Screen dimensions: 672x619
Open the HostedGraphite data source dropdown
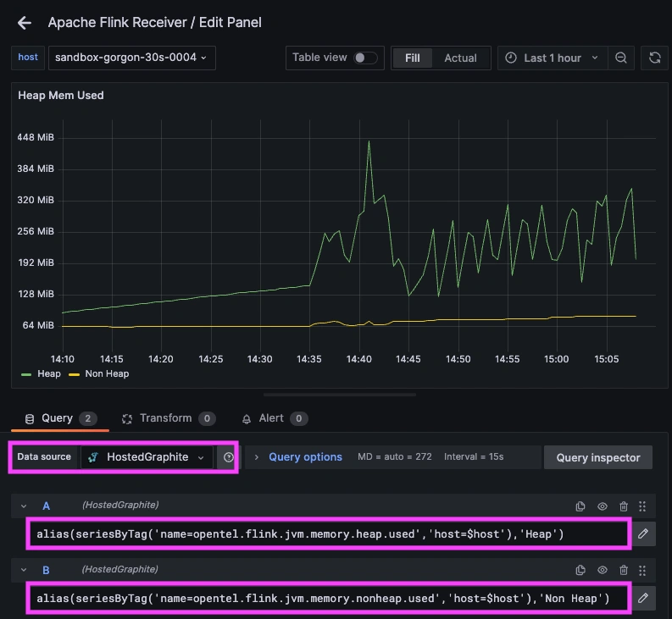point(147,457)
